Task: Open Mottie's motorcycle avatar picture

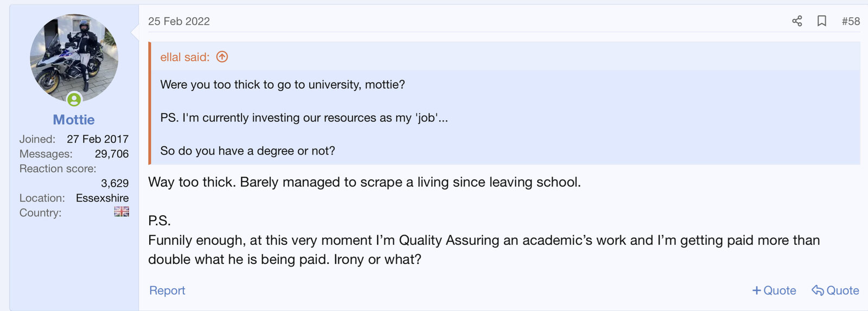Action: pos(74,57)
